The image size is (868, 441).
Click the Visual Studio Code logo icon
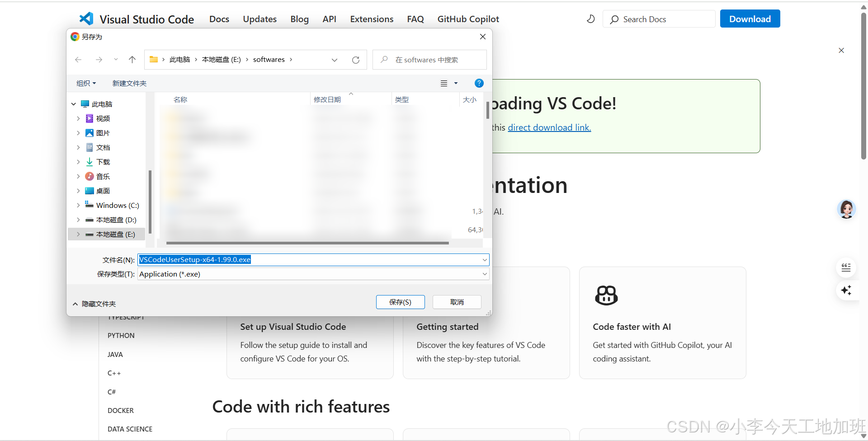[x=86, y=19]
